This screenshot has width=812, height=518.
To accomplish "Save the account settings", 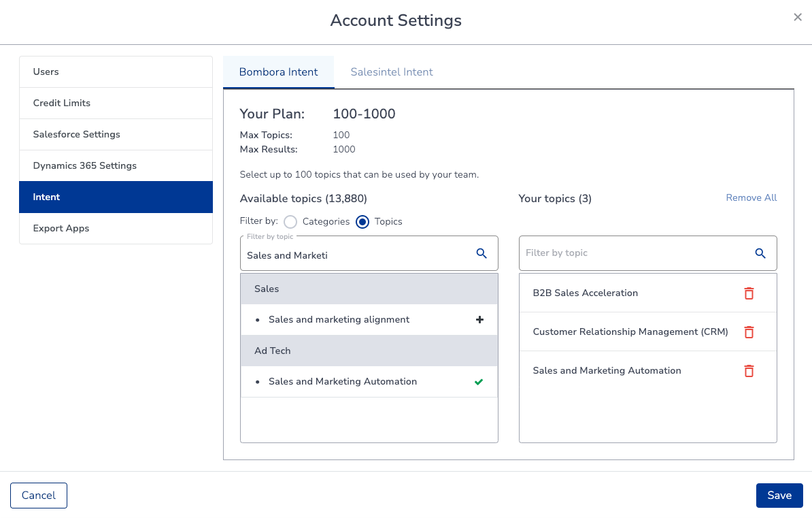I will click(x=779, y=495).
